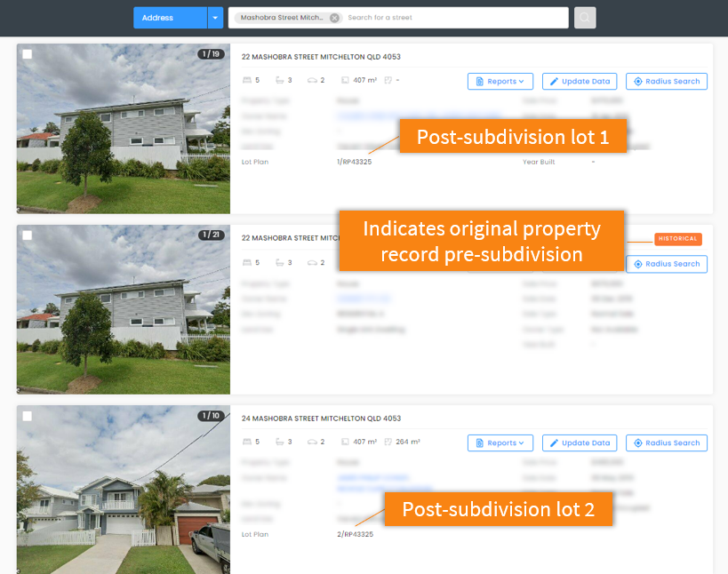Tick the checkbox on the 24 Mashobra Street listing
This screenshot has height=574, width=728.
click(28, 416)
